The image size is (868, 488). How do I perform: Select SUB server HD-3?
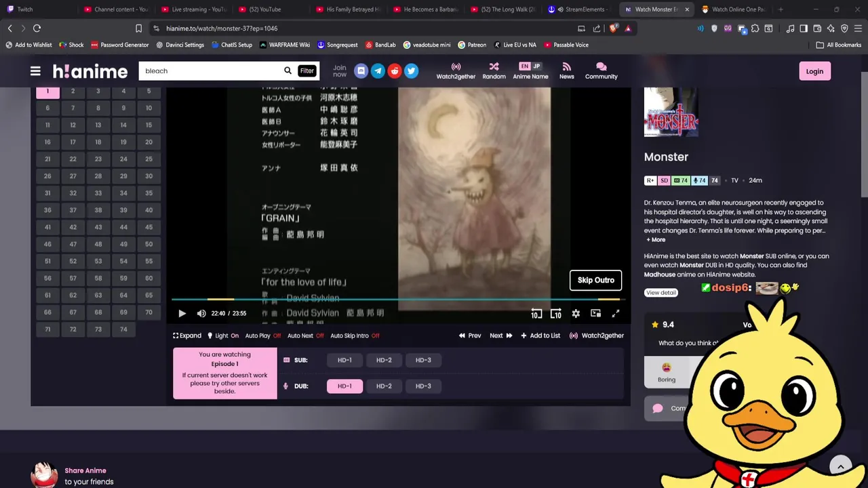pyautogui.click(x=423, y=360)
